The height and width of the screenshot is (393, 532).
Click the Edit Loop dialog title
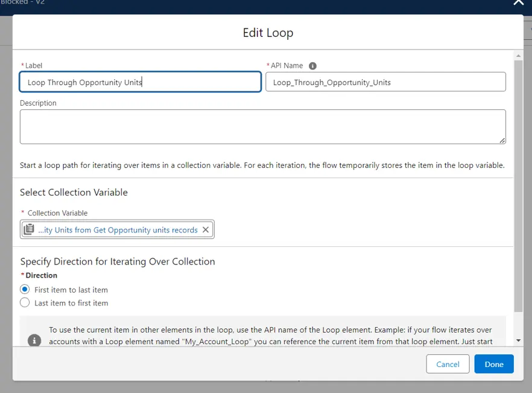coord(268,33)
